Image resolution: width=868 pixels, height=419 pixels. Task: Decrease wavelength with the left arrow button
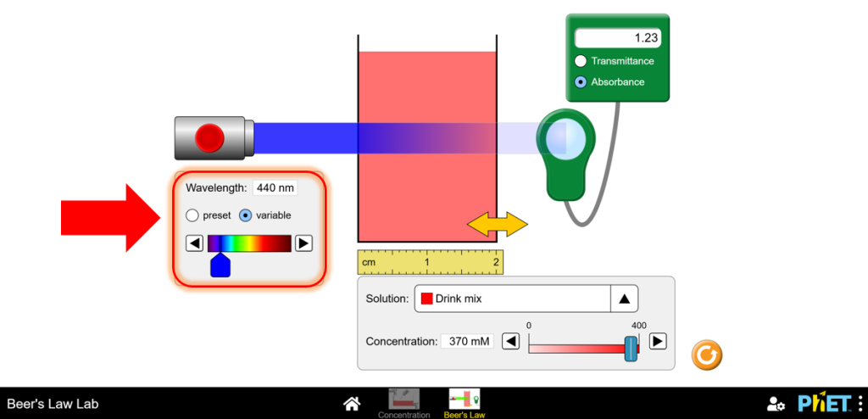(x=194, y=243)
